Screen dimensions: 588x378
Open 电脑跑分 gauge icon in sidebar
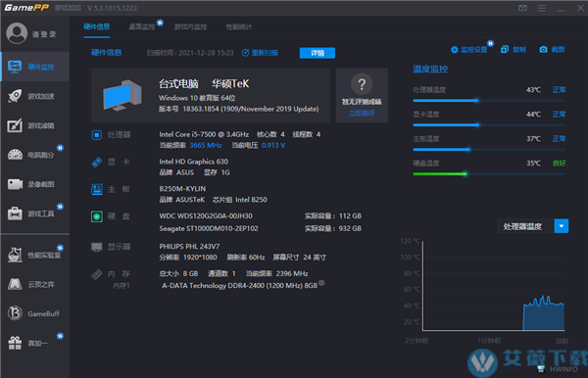(x=15, y=155)
